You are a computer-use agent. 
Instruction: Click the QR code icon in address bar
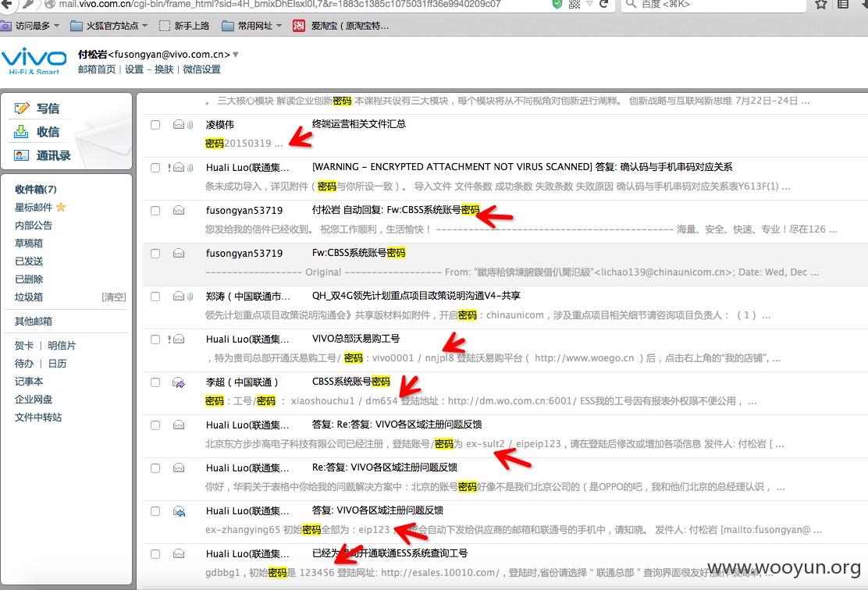pos(575,4)
